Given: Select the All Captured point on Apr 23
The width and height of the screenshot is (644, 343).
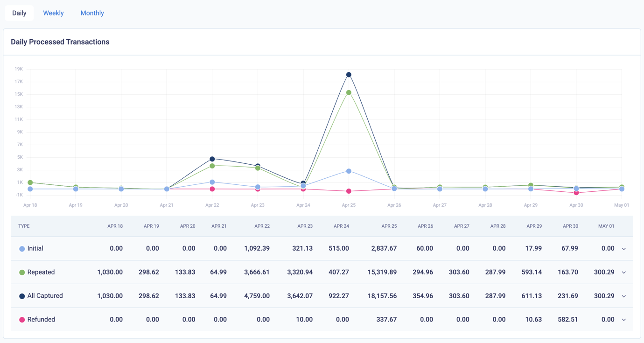Looking at the screenshot, I should (258, 166).
